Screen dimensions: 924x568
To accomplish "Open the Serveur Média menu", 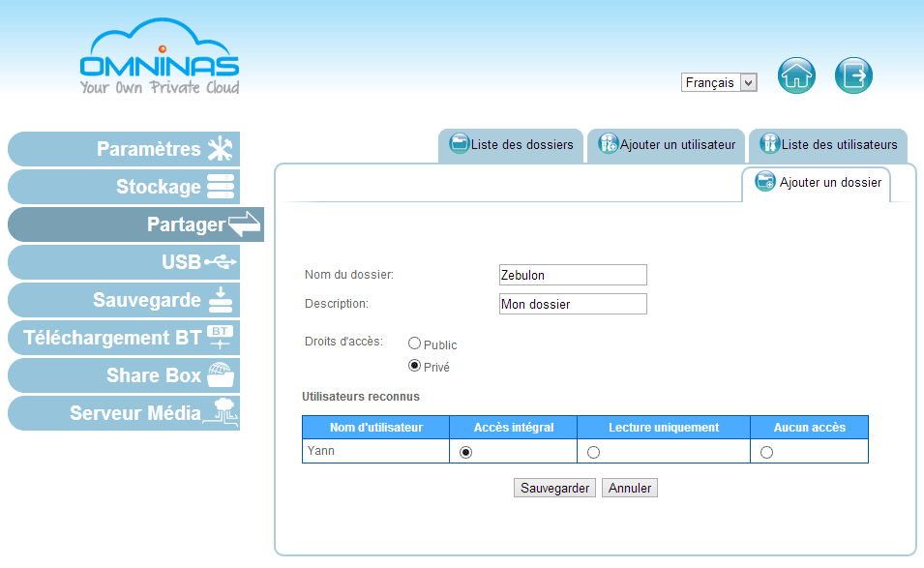I will click(124, 412).
